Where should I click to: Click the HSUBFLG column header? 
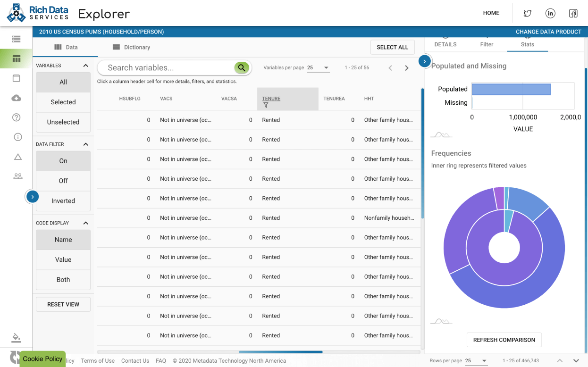[x=130, y=99]
